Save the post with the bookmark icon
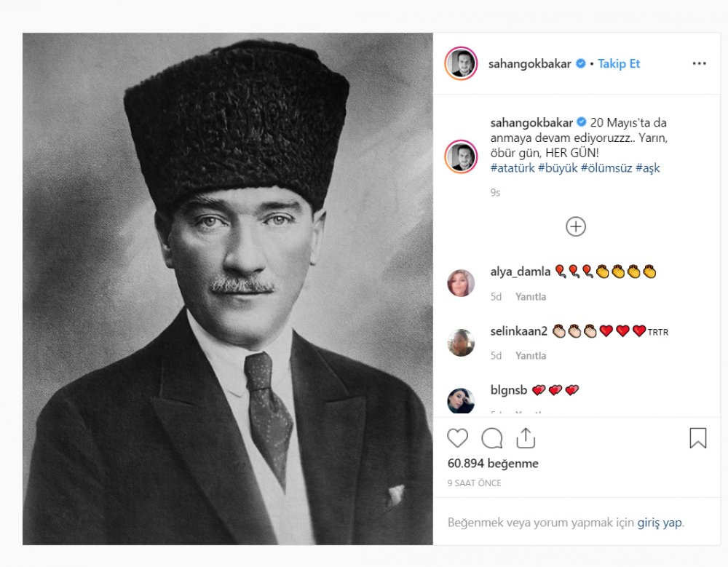 pos(698,438)
